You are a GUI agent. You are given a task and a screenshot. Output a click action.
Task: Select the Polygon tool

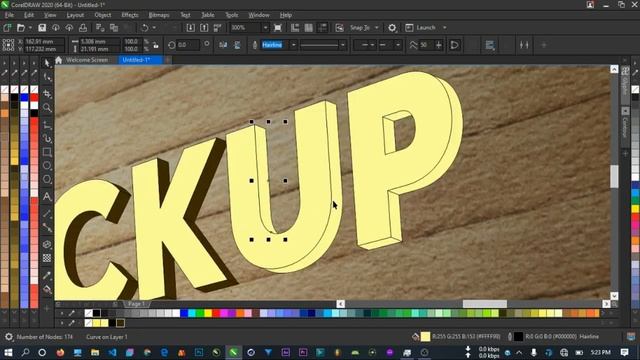pos(47,179)
